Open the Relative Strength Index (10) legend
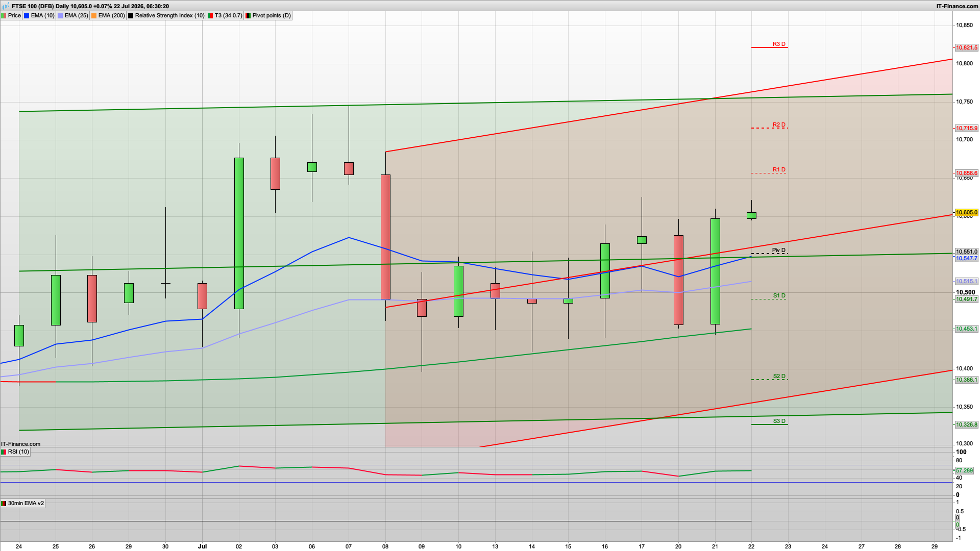The width and height of the screenshot is (980, 551). pos(166,16)
